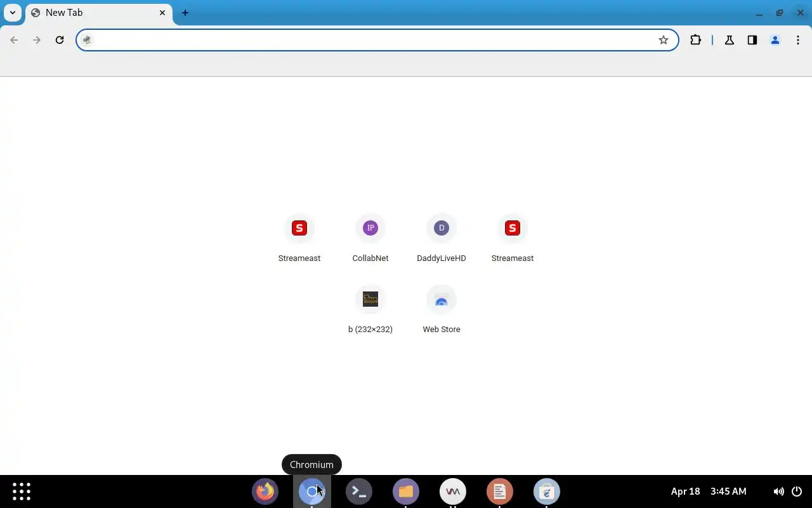
Task: Open the Extensions puzzle icon
Action: point(696,40)
